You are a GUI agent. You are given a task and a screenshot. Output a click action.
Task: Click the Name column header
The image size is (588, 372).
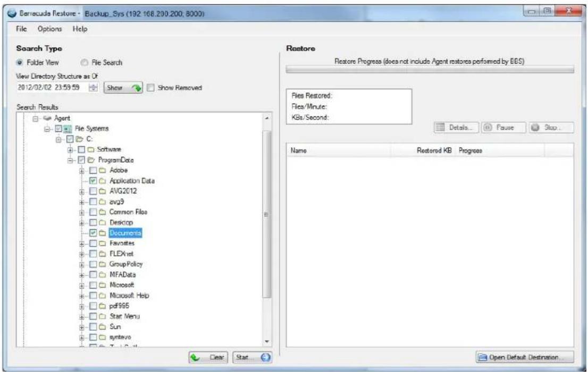[x=339, y=150]
